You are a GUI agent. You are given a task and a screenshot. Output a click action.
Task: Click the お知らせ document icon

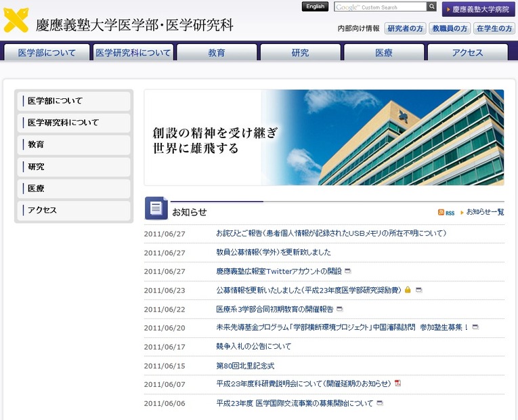pyautogui.click(x=156, y=208)
